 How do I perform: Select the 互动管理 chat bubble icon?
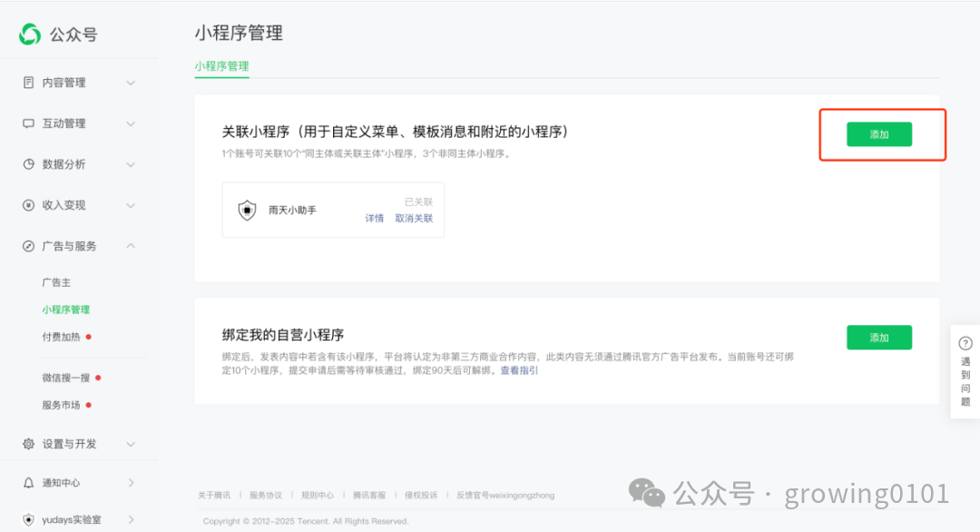pyautogui.click(x=27, y=123)
